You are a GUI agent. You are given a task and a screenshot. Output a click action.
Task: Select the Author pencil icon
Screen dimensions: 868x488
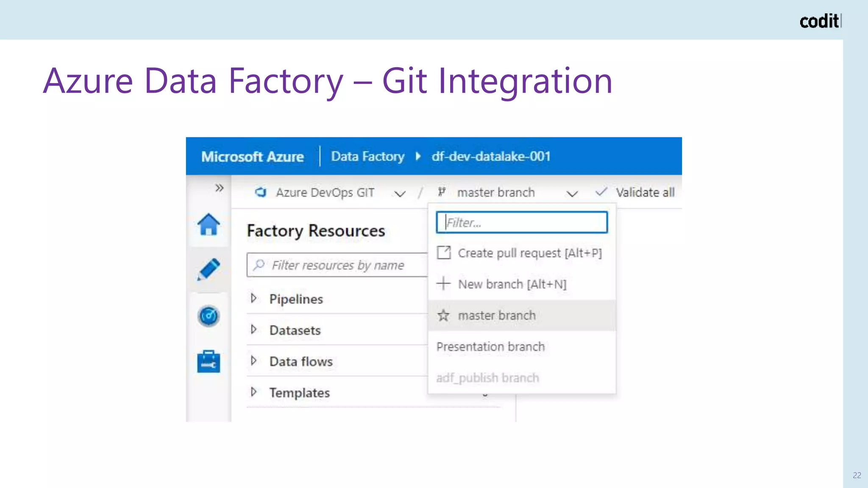(x=209, y=269)
